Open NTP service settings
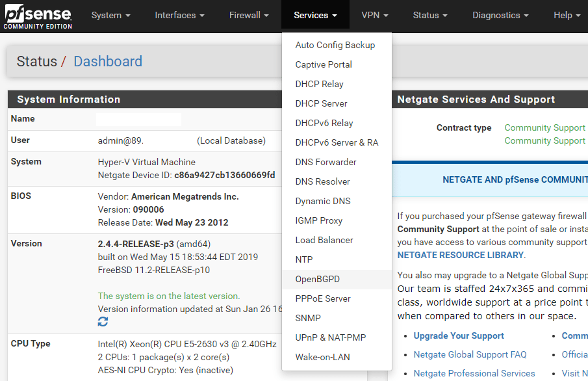This screenshot has height=381, width=588. click(x=337, y=260)
